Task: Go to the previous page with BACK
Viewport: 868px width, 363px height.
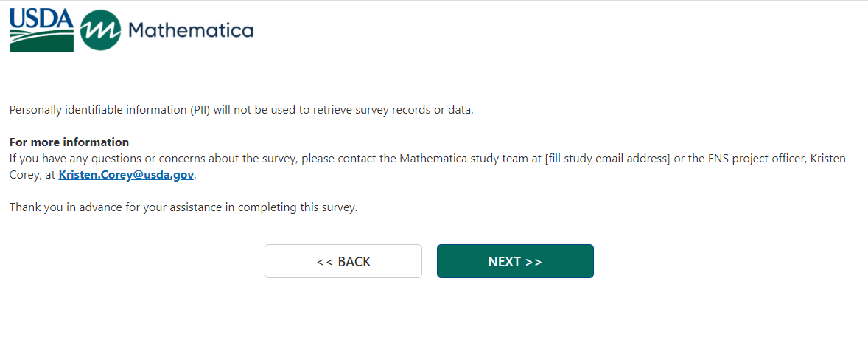Action: point(343,261)
